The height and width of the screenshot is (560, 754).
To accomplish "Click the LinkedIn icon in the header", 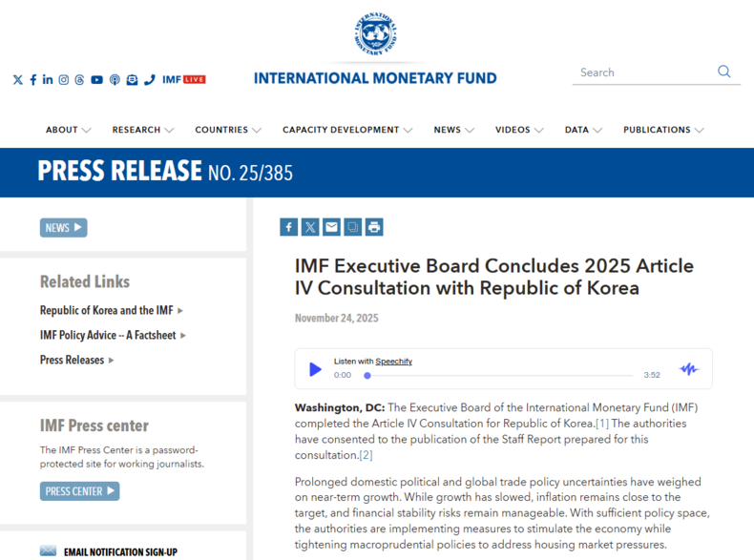I will click(x=48, y=80).
